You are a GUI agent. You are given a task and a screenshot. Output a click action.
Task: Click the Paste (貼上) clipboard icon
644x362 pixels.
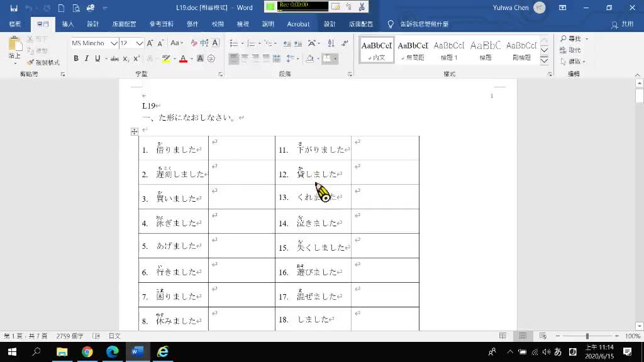[x=14, y=47]
